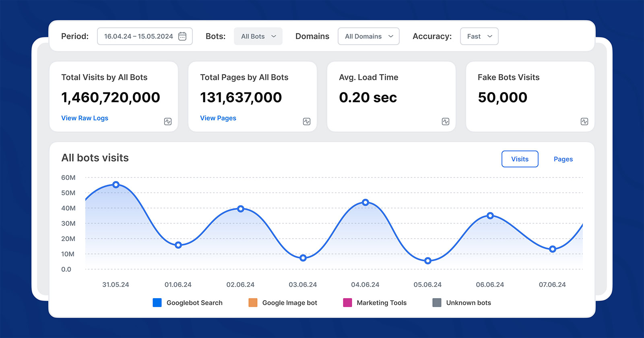Viewport: 644px width, 338px height.
Task: Click the 60M y-axis label
Action: click(x=68, y=177)
